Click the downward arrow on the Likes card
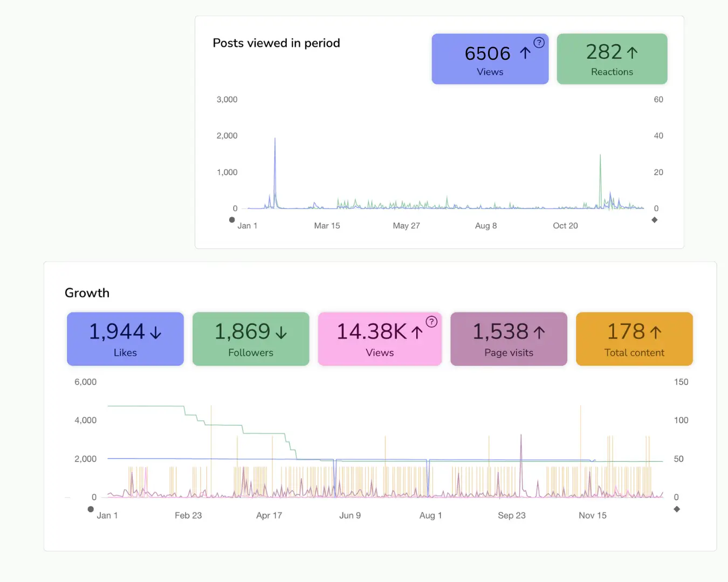 pyautogui.click(x=155, y=332)
